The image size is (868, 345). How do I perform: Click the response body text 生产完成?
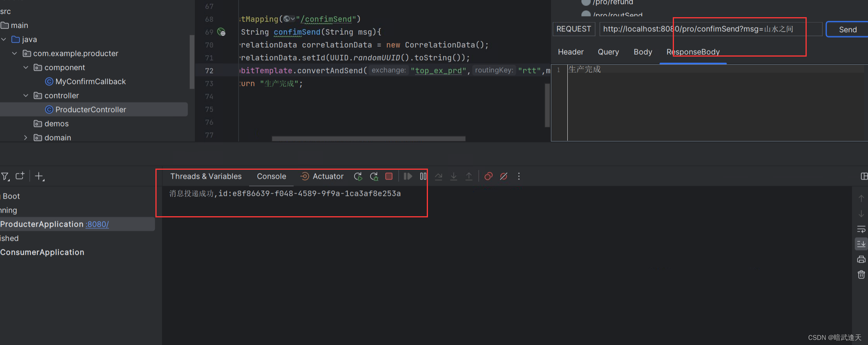pos(585,69)
